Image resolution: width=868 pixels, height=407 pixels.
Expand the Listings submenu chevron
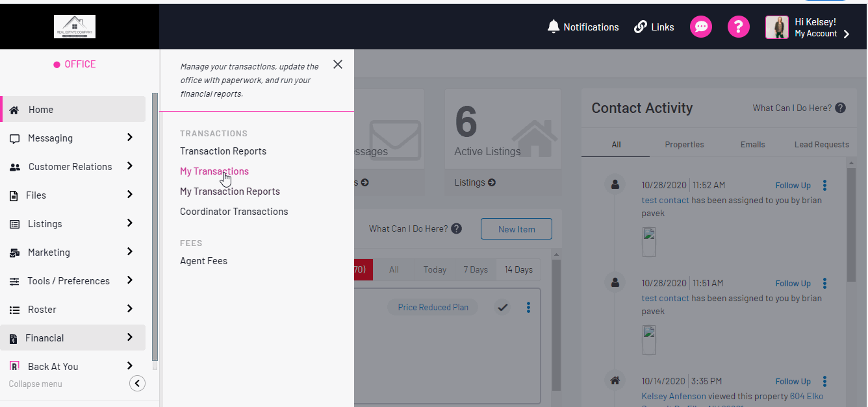[x=130, y=223]
